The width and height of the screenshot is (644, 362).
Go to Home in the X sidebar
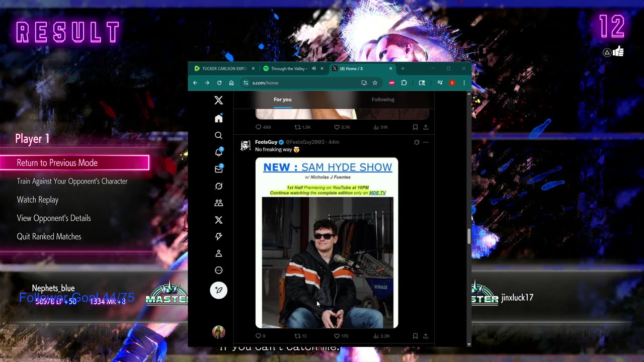pos(218,118)
